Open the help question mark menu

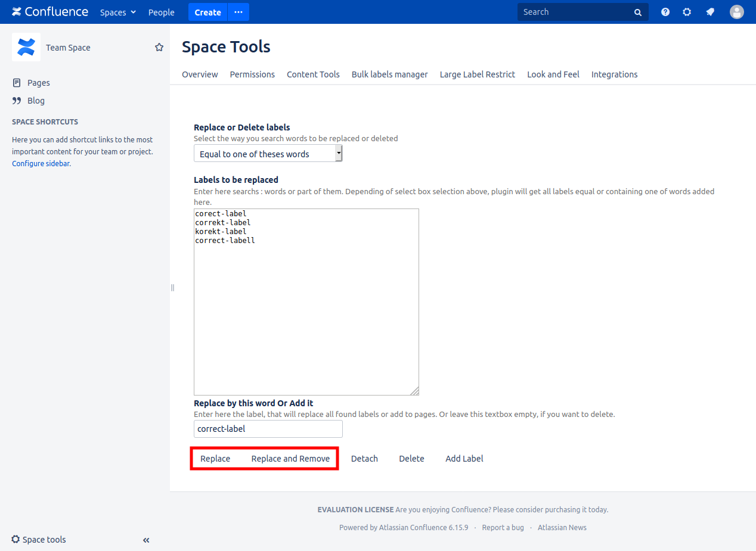pos(665,12)
